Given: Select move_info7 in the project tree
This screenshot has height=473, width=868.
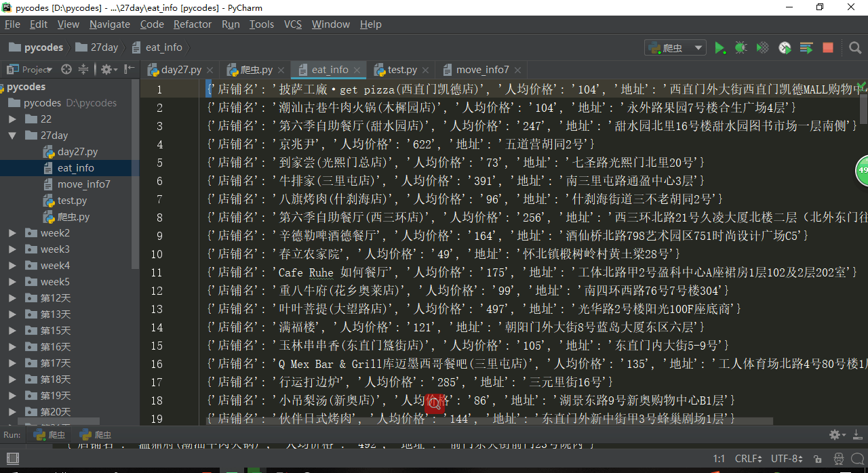Looking at the screenshot, I should pyautogui.click(x=77, y=184).
